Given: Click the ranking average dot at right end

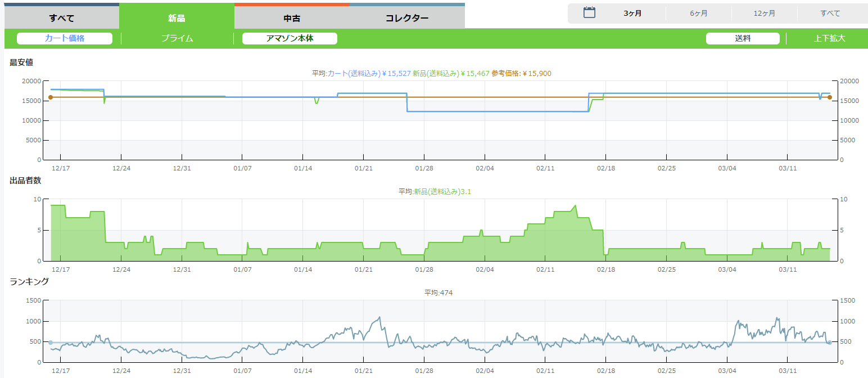Looking at the screenshot, I should click(829, 343).
